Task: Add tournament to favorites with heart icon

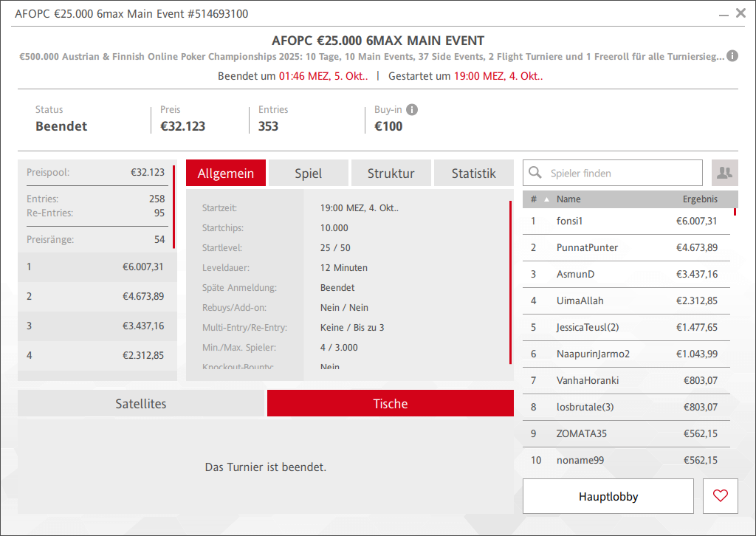Action: click(x=721, y=496)
